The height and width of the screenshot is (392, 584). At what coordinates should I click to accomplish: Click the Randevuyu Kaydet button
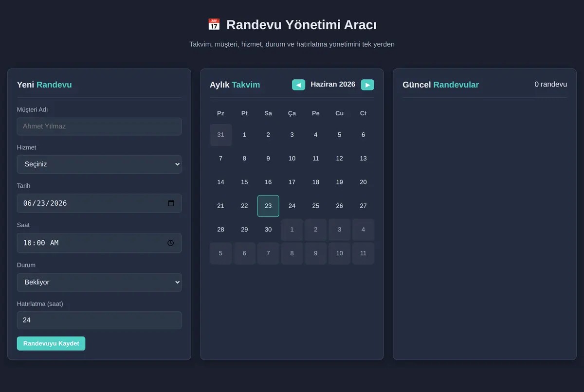[x=51, y=343]
